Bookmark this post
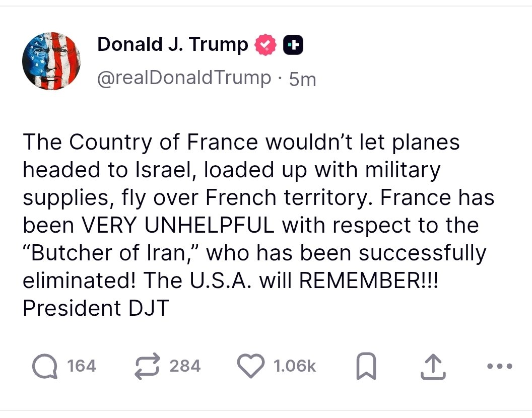This screenshot has width=532, height=418. tap(366, 366)
